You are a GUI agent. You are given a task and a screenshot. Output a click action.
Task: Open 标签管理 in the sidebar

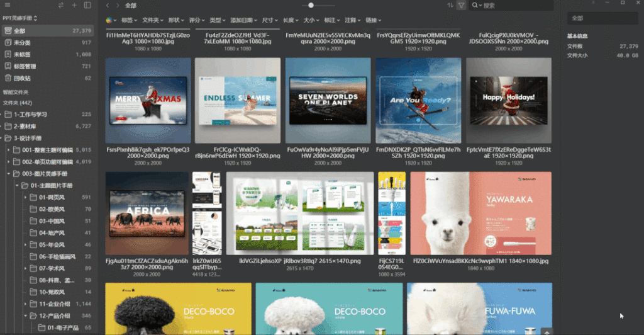pyautogui.click(x=25, y=66)
